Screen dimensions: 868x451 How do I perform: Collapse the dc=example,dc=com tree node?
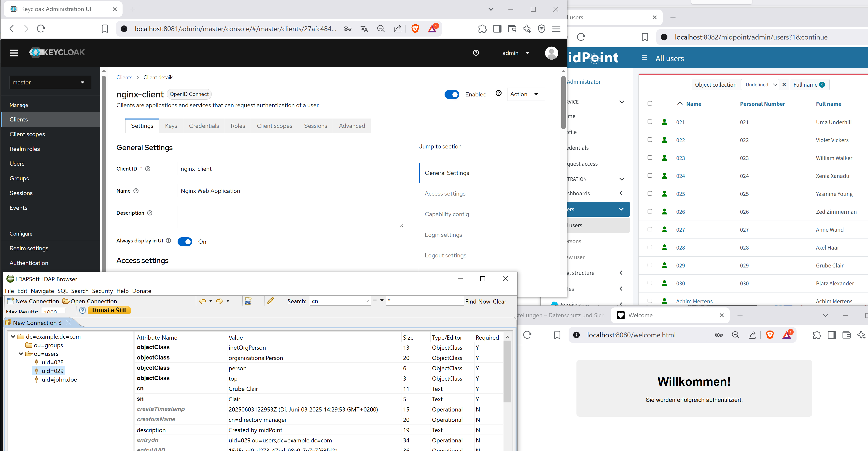point(13,337)
